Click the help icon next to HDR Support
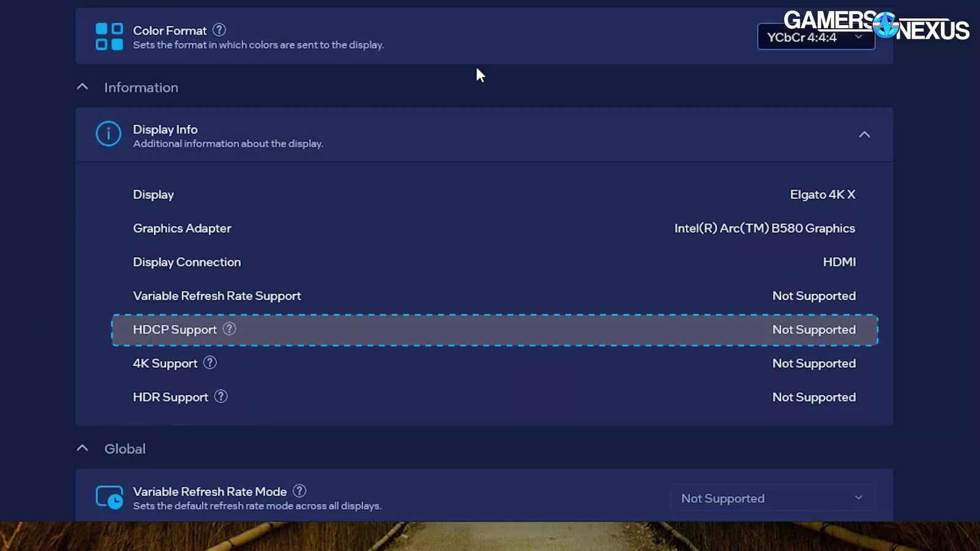This screenshot has width=980, height=551. click(221, 396)
